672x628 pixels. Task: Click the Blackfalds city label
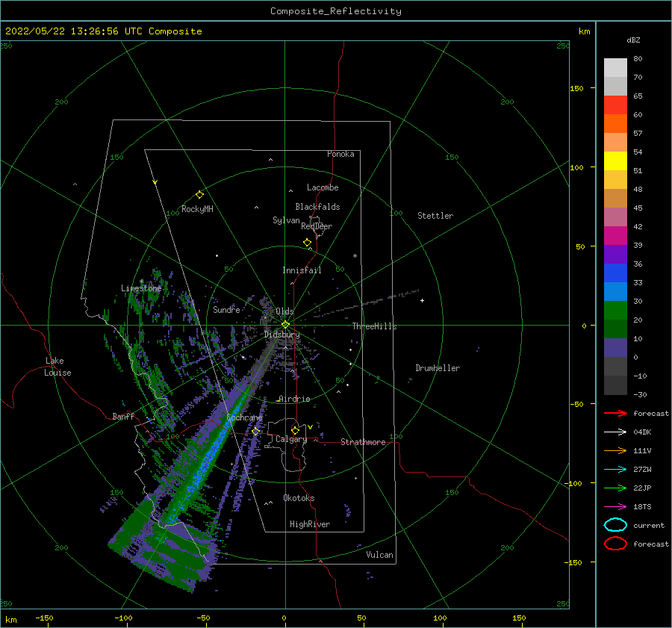317,207
